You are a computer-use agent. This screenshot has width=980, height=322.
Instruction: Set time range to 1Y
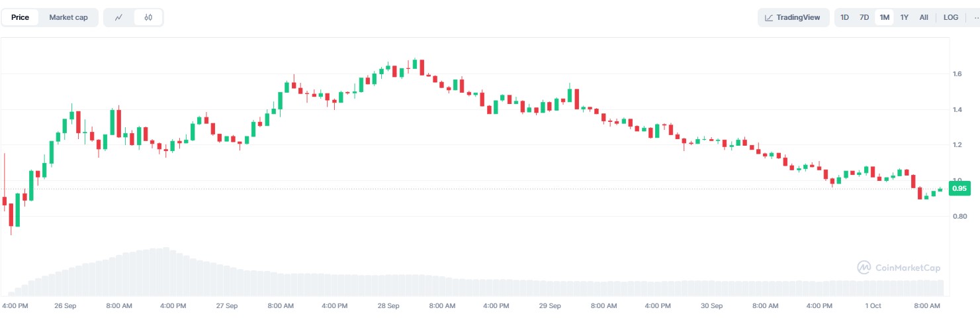[904, 18]
